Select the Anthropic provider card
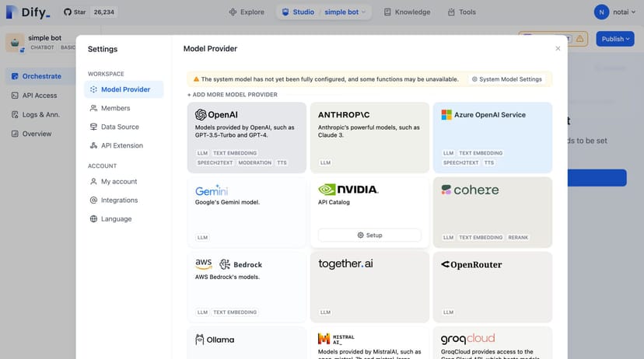Image resolution: width=644 pixels, height=359 pixels. tap(369, 137)
